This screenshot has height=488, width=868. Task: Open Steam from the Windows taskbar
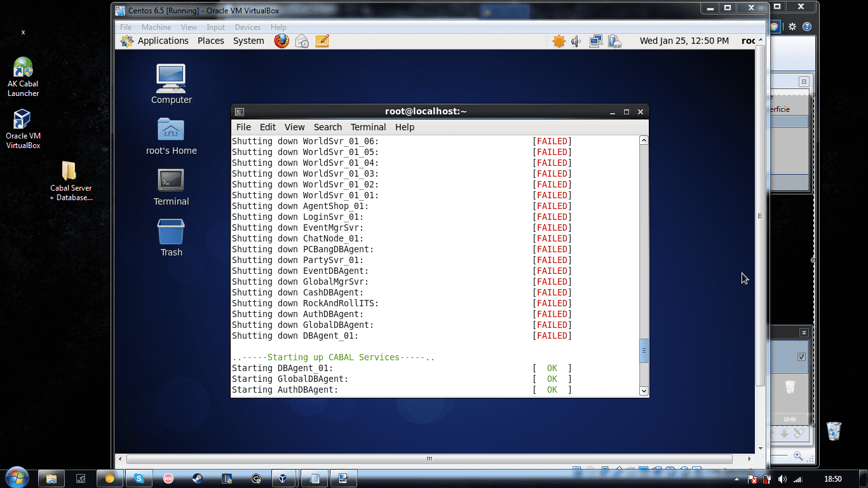pyautogui.click(x=198, y=478)
